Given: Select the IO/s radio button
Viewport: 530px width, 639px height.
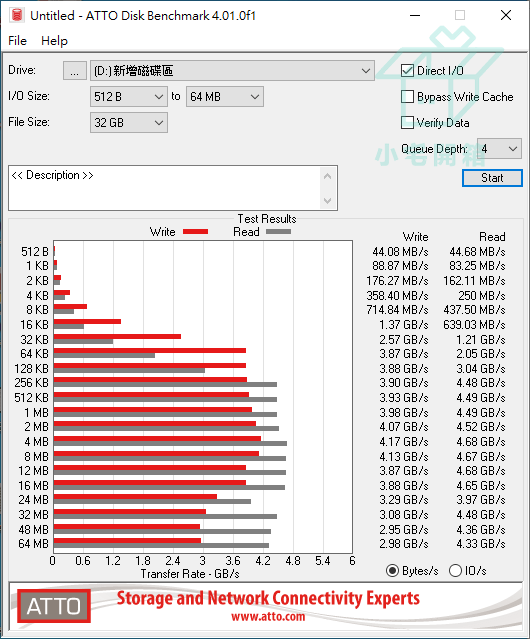Looking at the screenshot, I should 455,571.
